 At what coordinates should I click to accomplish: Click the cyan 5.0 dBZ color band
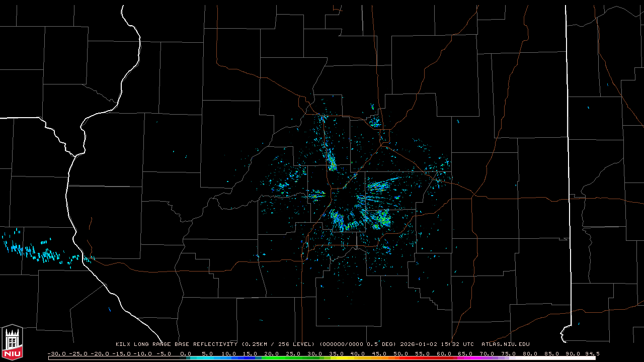[x=207, y=358]
